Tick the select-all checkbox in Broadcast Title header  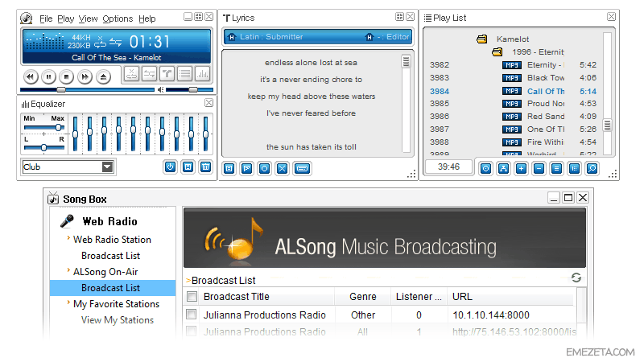coord(192,296)
